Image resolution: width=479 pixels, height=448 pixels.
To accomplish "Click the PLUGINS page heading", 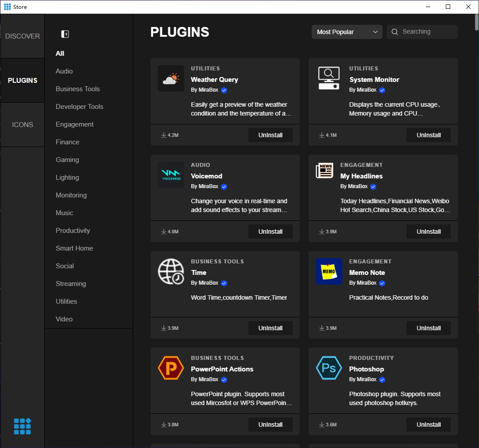I will click(x=180, y=32).
